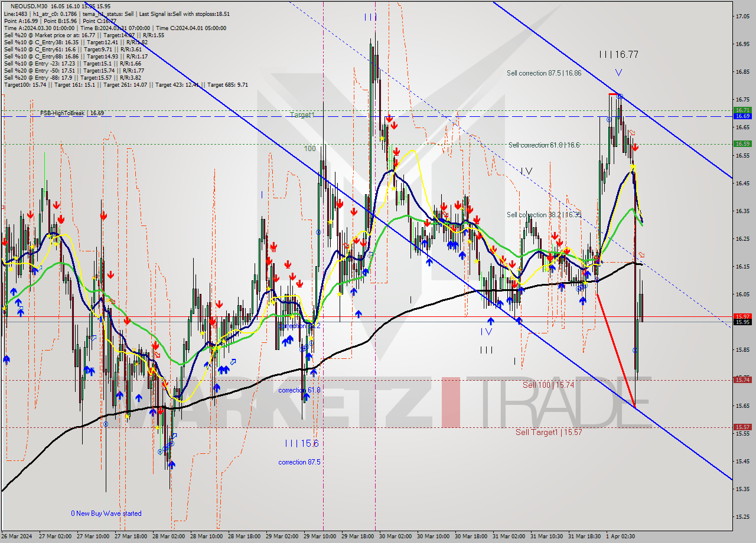
Task: Click the 'Sell correction 61.8 | 16.6' label
Action: pyautogui.click(x=544, y=145)
